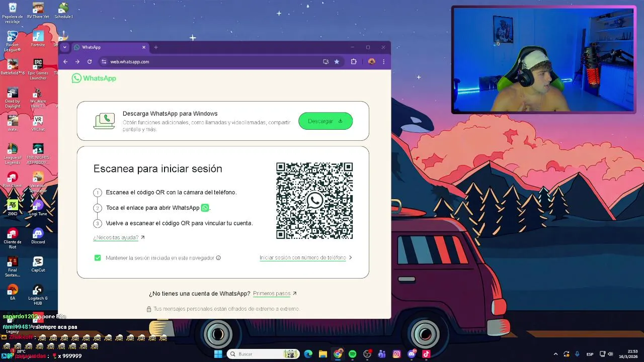Image resolution: width=644 pixels, height=362 pixels.
Task: Open Microsoft Teams from taskbar
Action: pos(382,354)
